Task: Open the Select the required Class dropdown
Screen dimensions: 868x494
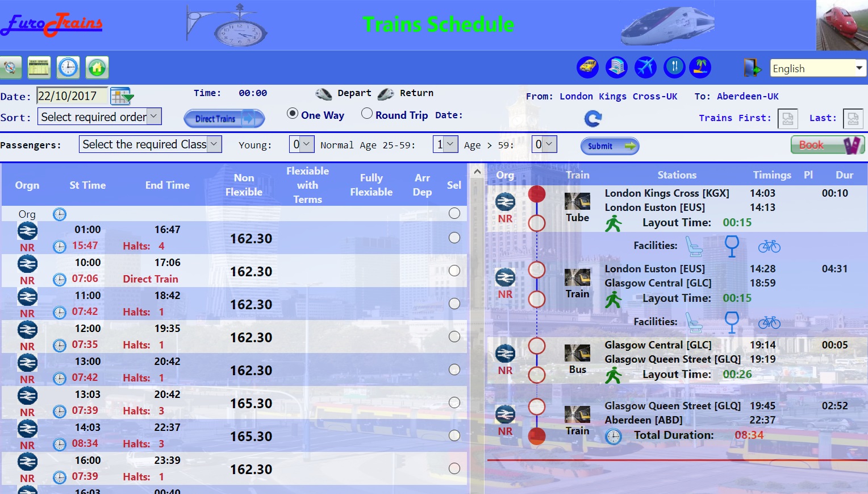Action: (151, 144)
